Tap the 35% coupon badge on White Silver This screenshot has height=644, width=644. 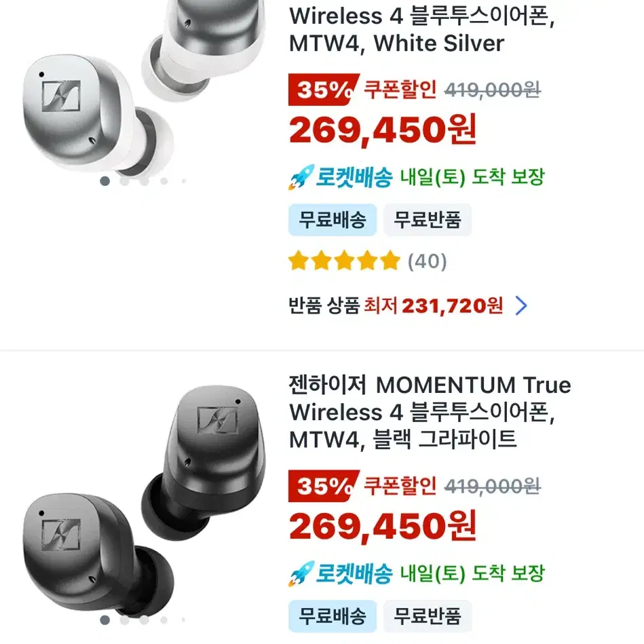tap(324, 90)
